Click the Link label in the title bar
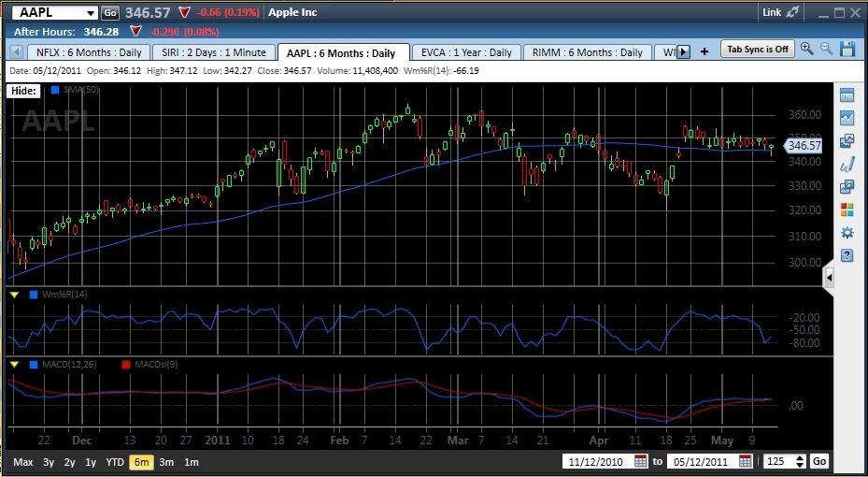This screenshot has height=477, width=868. [771, 12]
